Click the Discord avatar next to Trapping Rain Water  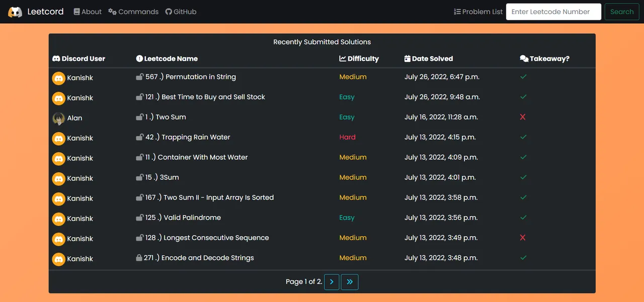coord(59,138)
